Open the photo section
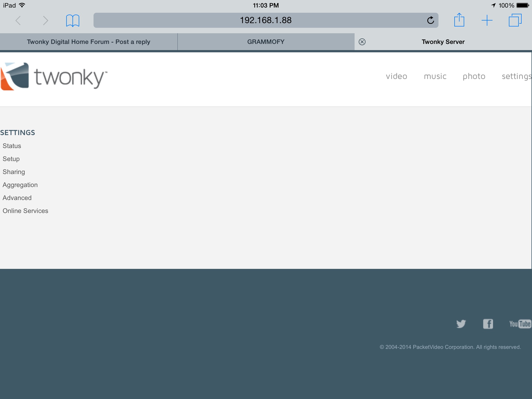 tap(474, 76)
